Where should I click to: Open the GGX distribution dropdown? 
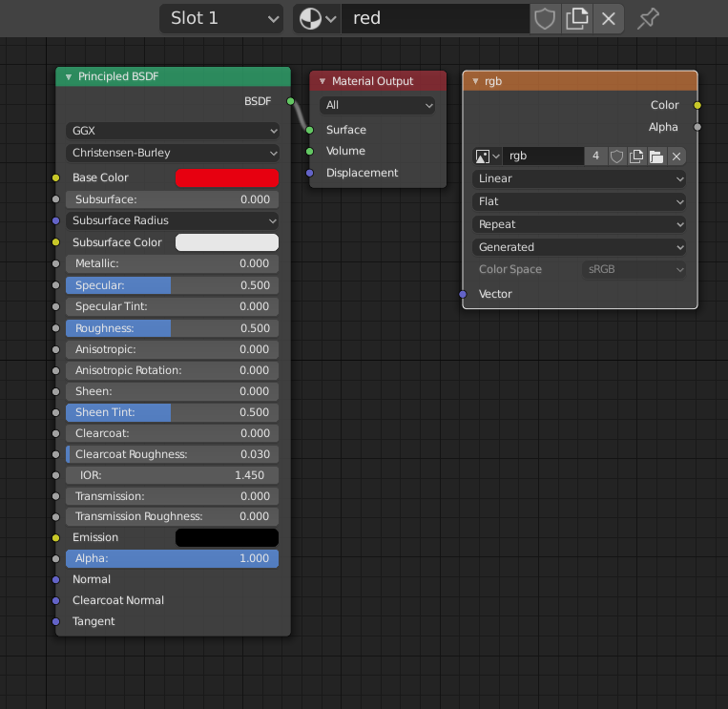173,131
